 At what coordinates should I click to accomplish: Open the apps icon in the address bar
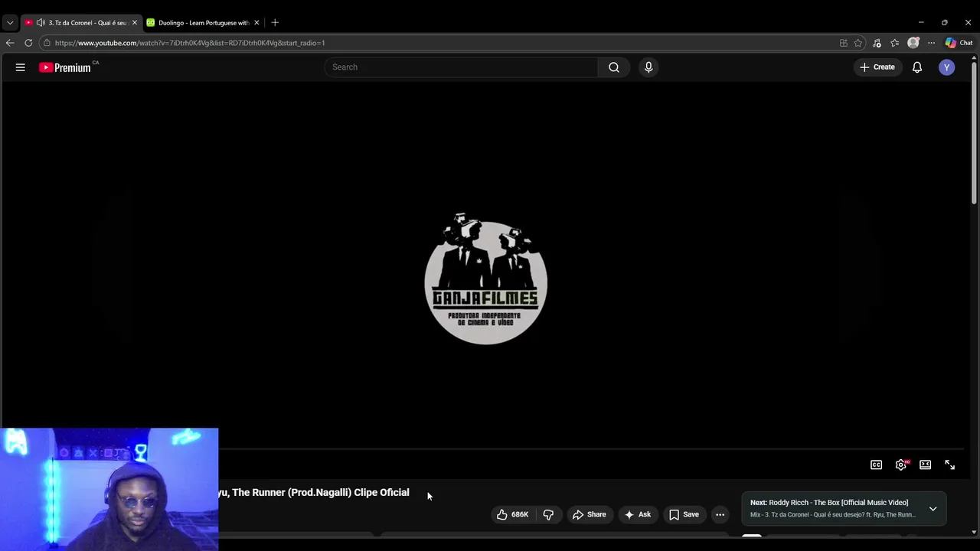click(x=844, y=43)
